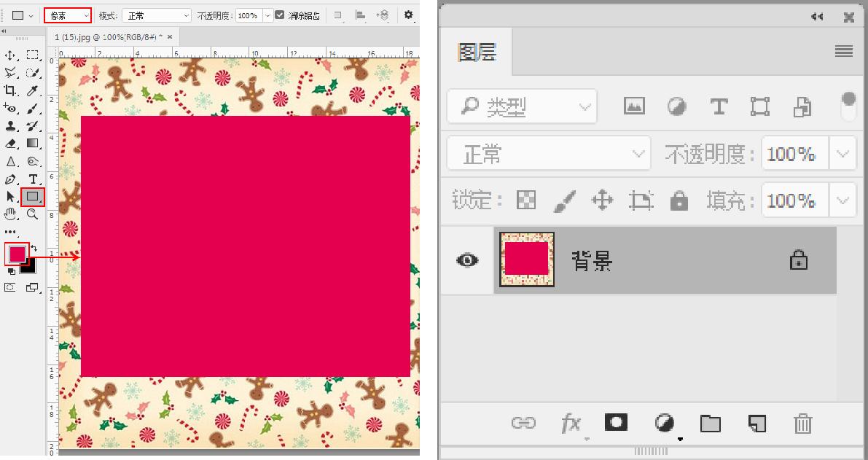Click the Add layer mask icon
The height and width of the screenshot is (460, 868).
pos(616,422)
